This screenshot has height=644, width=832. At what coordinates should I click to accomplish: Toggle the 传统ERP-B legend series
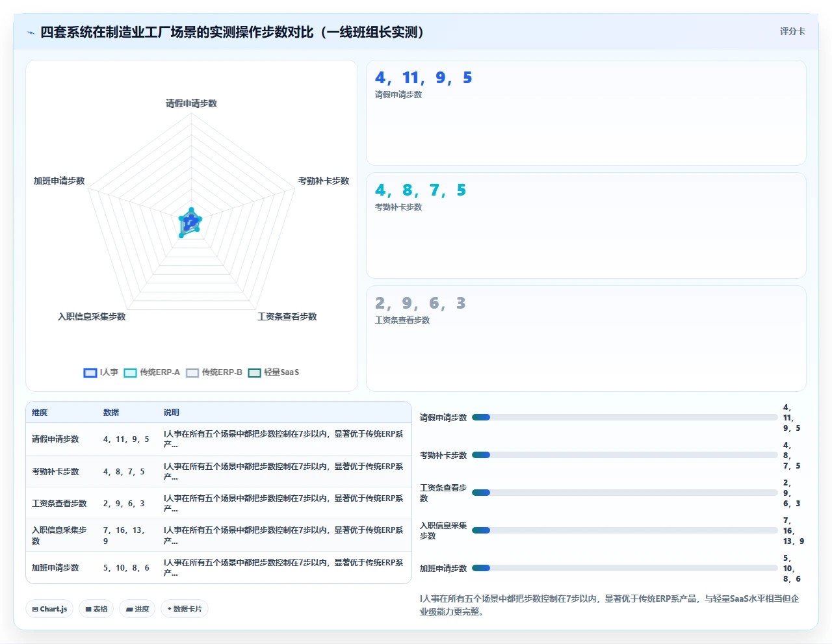214,372
